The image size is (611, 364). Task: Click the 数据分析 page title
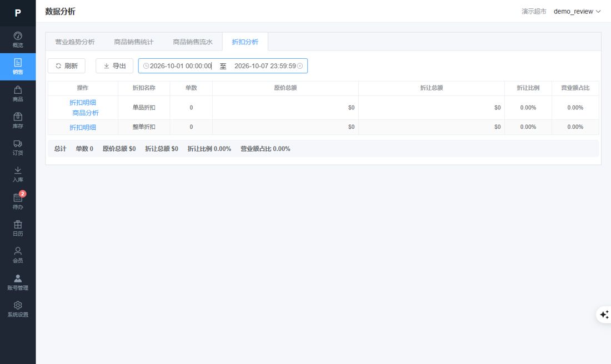pyautogui.click(x=60, y=11)
